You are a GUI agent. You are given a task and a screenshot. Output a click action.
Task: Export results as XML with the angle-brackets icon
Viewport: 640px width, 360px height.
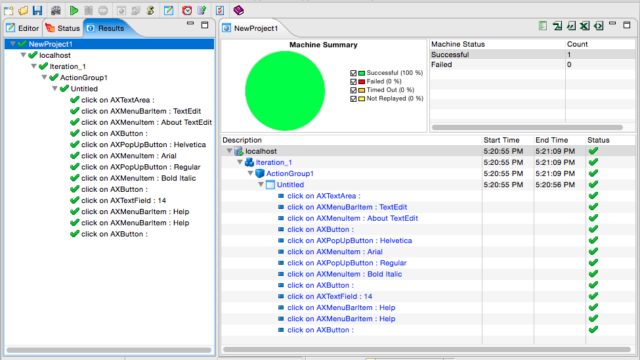(599, 26)
